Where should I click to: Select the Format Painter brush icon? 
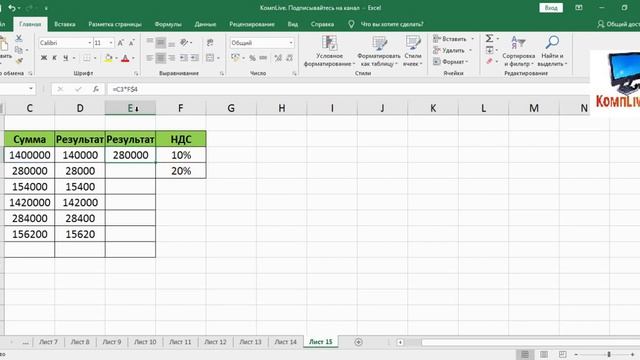pyautogui.click(x=19, y=61)
